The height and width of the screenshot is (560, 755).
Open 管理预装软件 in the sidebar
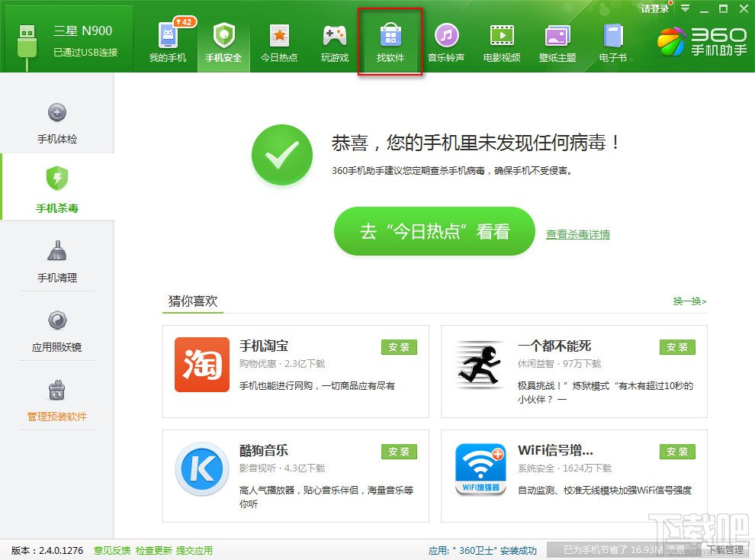pos(57,400)
